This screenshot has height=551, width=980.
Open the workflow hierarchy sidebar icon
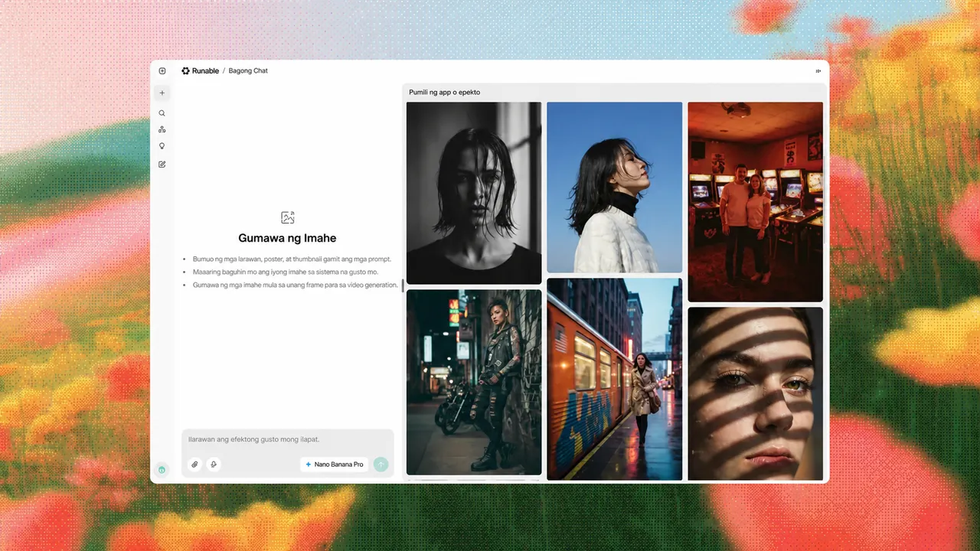tap(162, 129)
